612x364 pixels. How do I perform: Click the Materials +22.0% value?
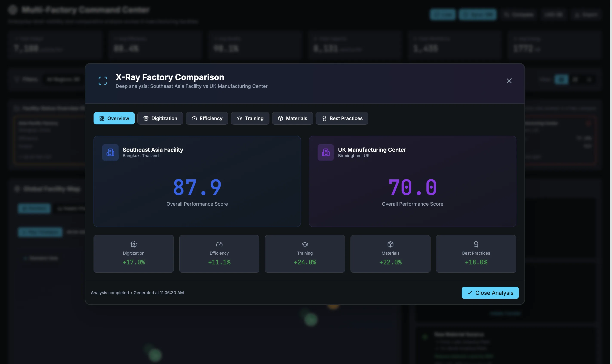[x=391, y=262]
